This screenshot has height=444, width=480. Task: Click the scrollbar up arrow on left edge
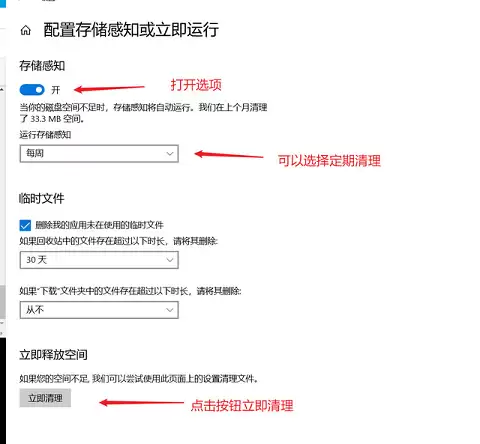[2, 89]
